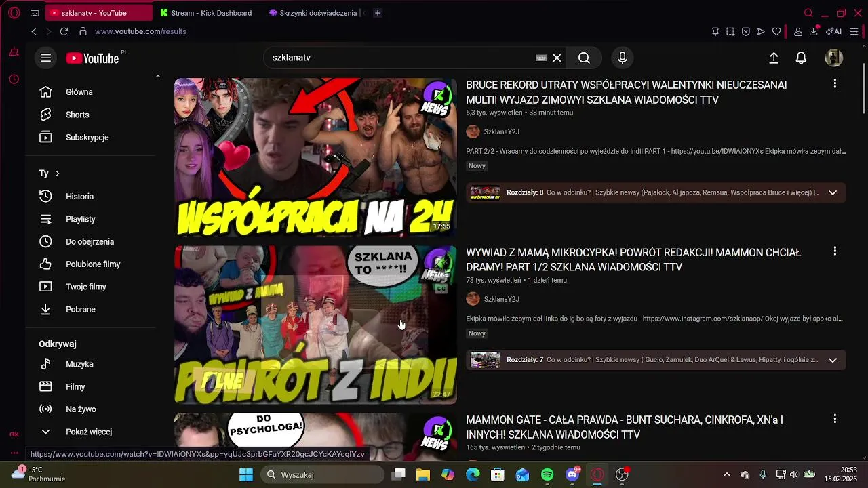Go back in browser history
Screen dimensions: 868x488
[x=34, y=31]
